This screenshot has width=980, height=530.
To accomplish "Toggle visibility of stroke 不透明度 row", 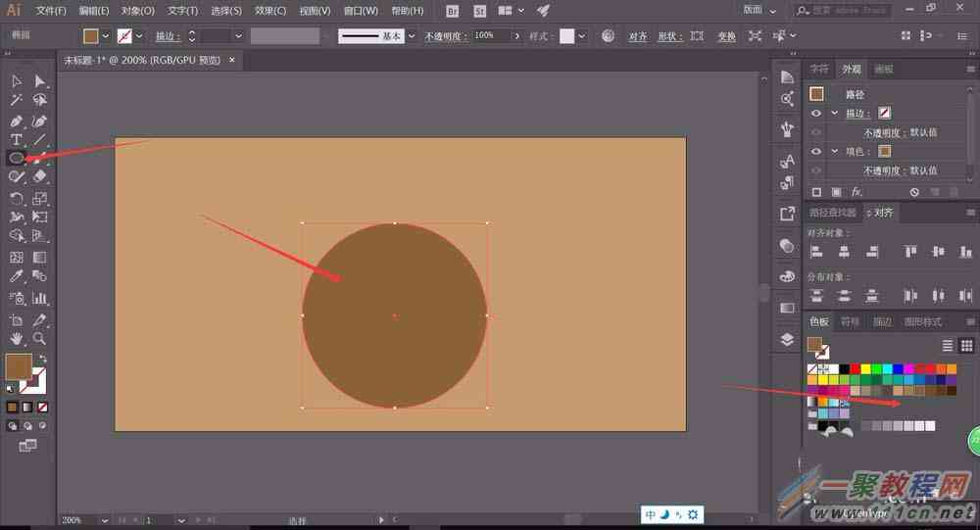I will [x=816, y=132].
